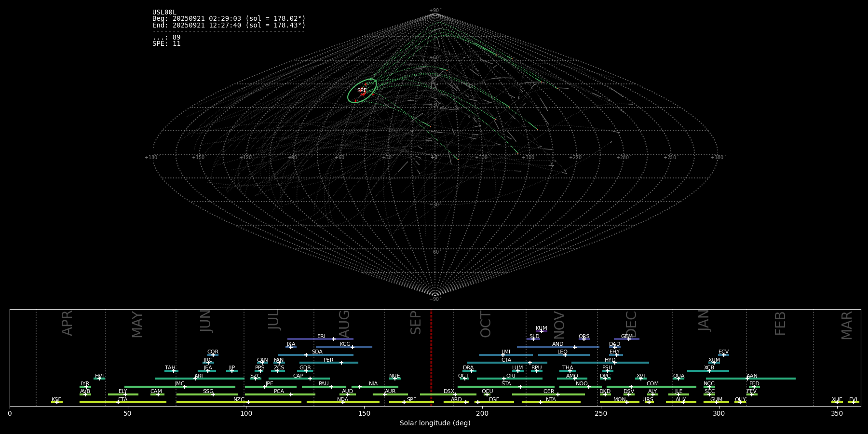Viewport: 868px width, 434px height.
Task: Click the ORI shower label
Action: pyautogui.click(x=511, y=376)
